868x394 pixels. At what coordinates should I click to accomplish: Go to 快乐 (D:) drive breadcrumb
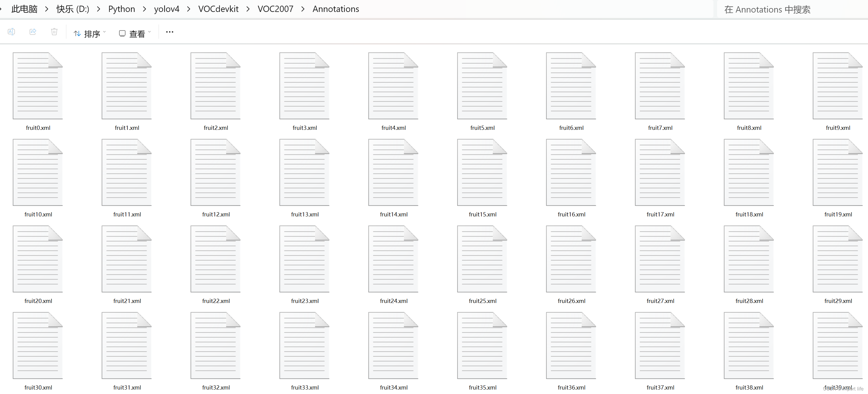coord(72,9)
